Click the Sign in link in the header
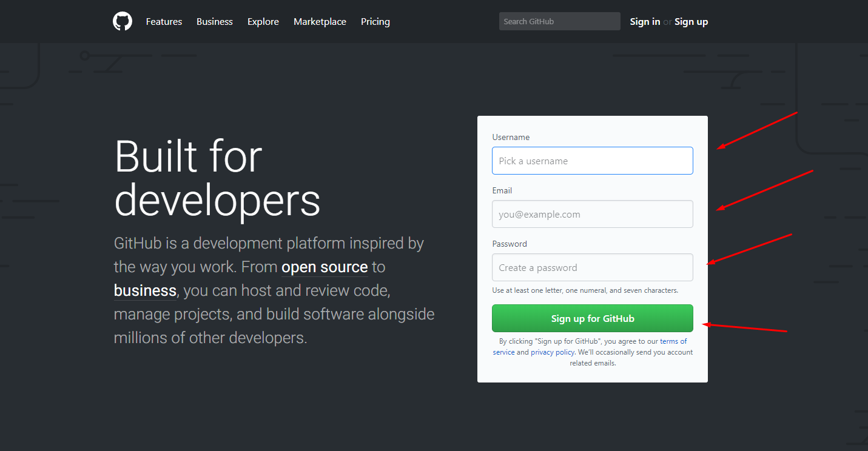868x451 pixels. click(645, 22)
